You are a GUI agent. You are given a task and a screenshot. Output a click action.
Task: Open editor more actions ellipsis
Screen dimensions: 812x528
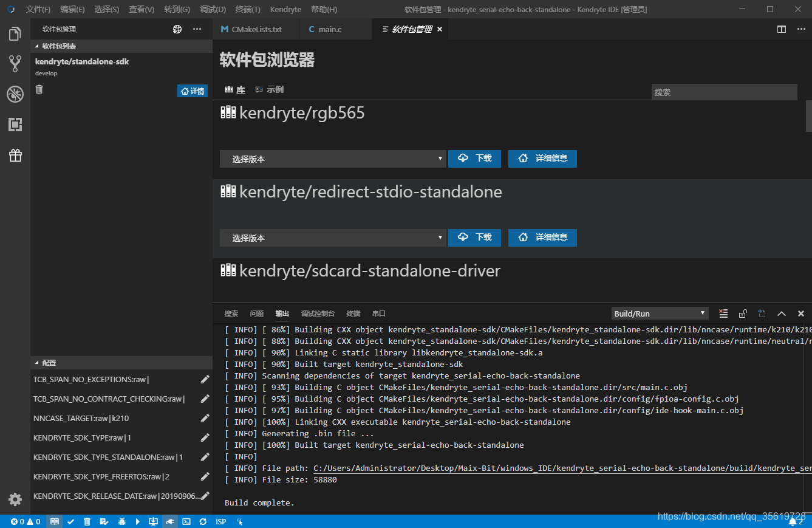800,29
